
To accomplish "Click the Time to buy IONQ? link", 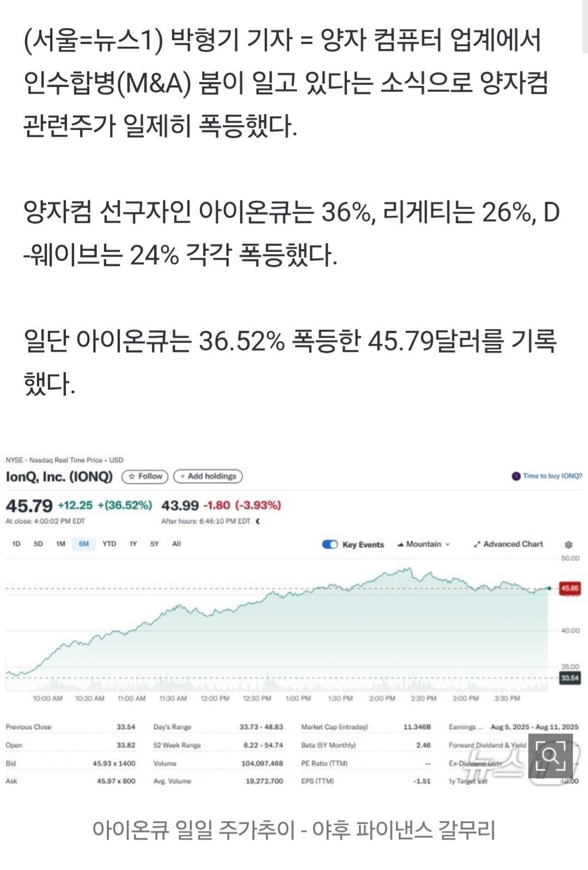I will [552, 476].
